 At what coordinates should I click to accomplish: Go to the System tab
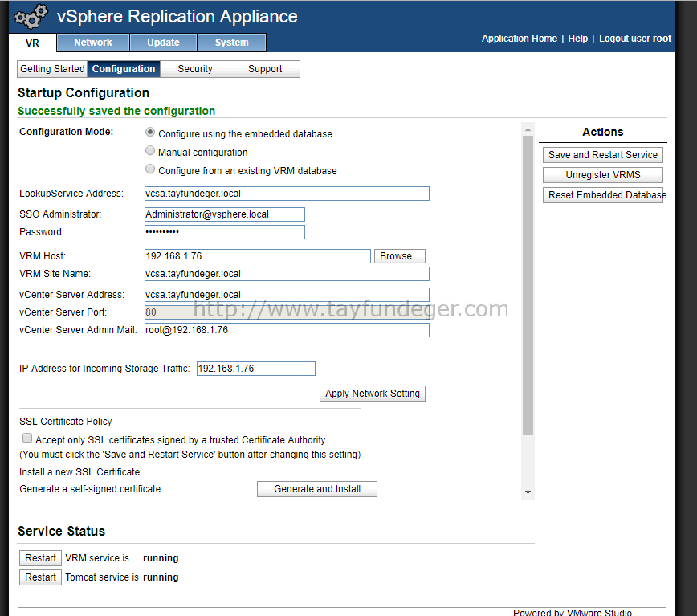tap(231, 43)
